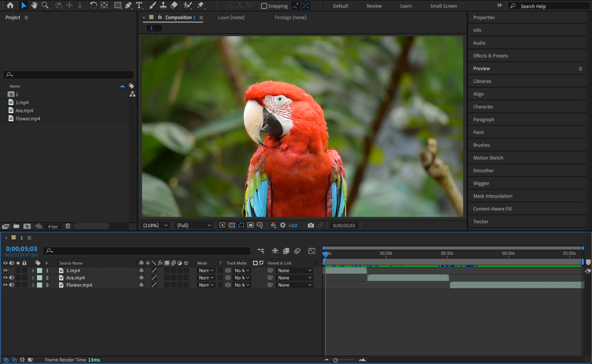The image size is (592, 364).
Task: Open the magnification (118%) dropdown
Action: tap(155, 225)
